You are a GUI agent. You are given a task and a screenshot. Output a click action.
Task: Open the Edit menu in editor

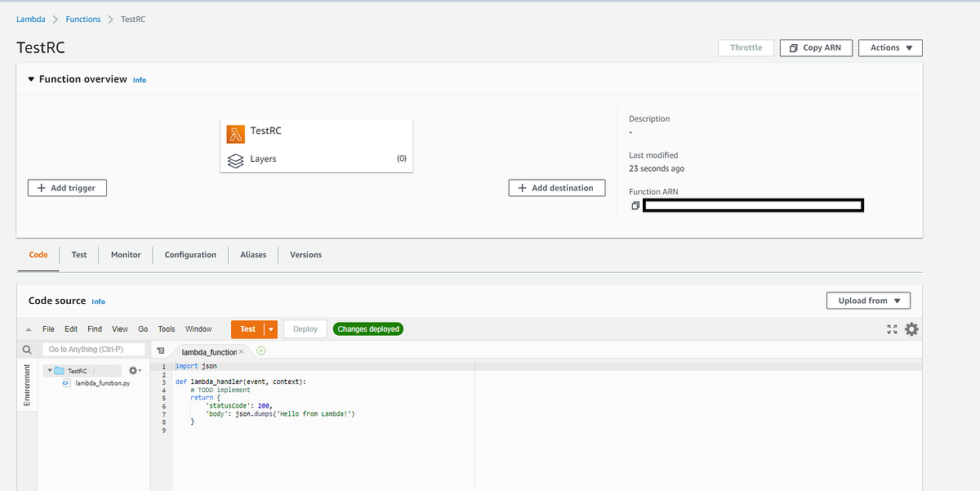(71, 329)
